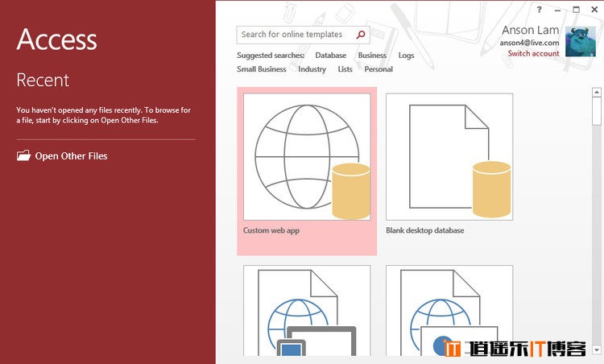Click the Logs suggested search
The height and width of the screenshot is (364, 604).
(x=406, y=56)
